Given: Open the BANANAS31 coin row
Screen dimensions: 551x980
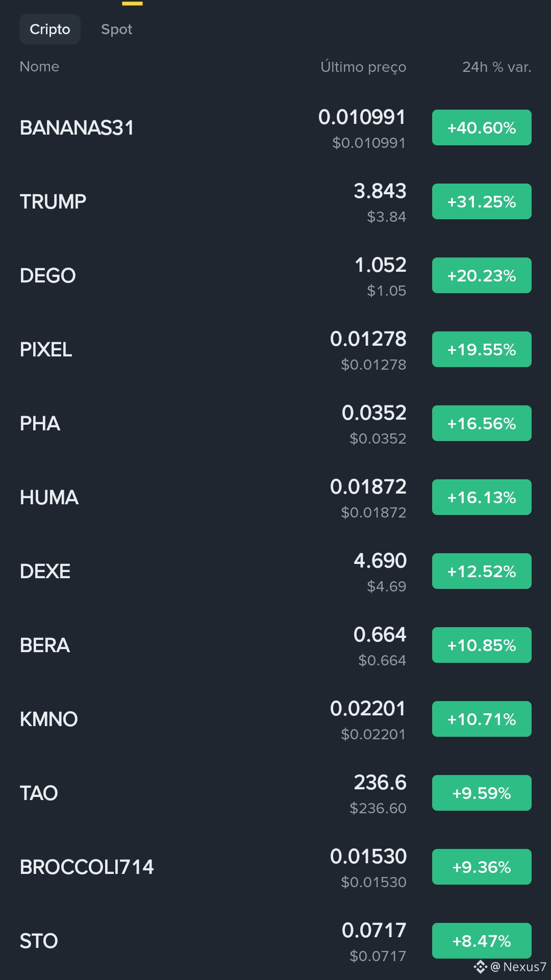Looking at the screenshot, I should click(275, 127).
